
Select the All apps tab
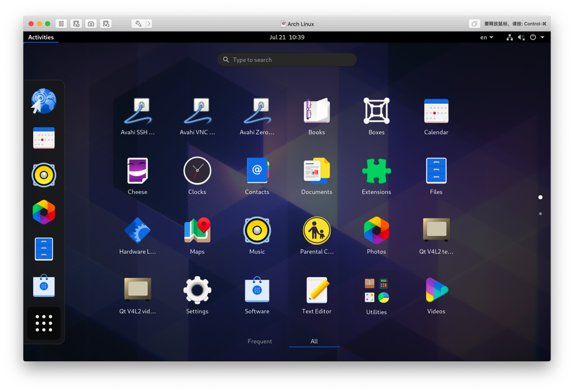coord(314,341)
